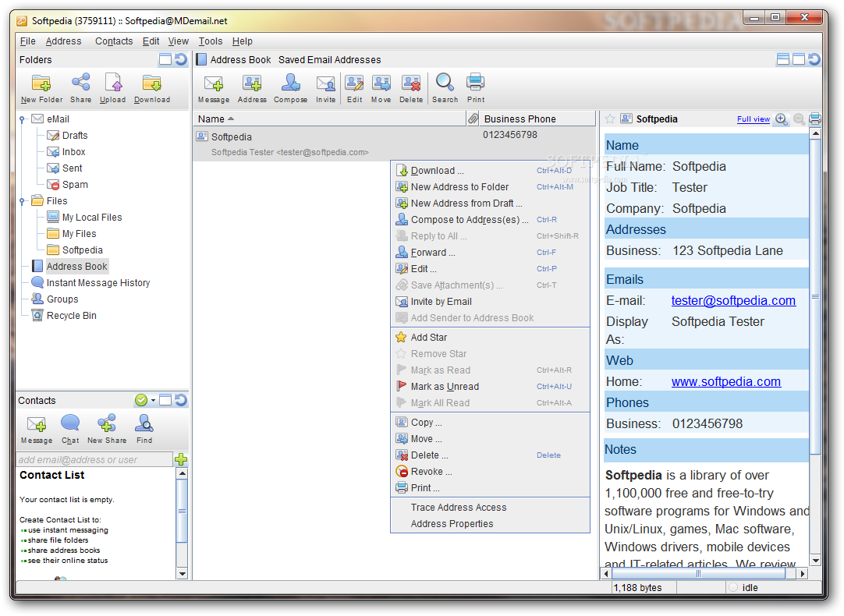
Task: Choose Trace Address Access menu entry
Action: (x=490, y=508)
